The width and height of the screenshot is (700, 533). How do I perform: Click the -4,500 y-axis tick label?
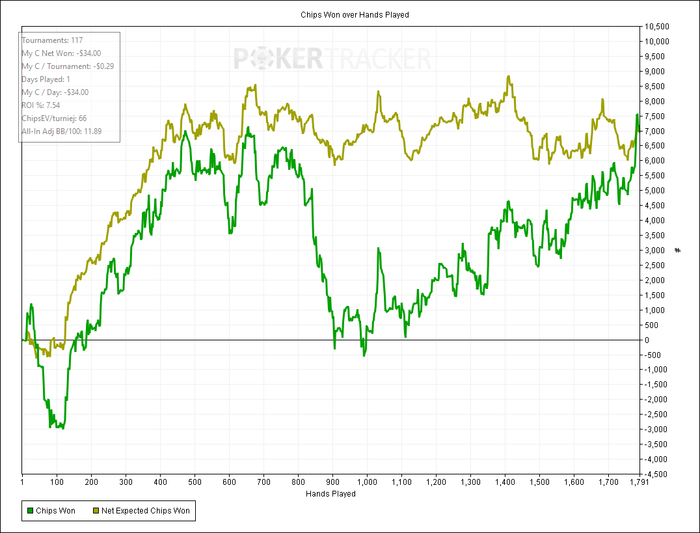(656, 474)
